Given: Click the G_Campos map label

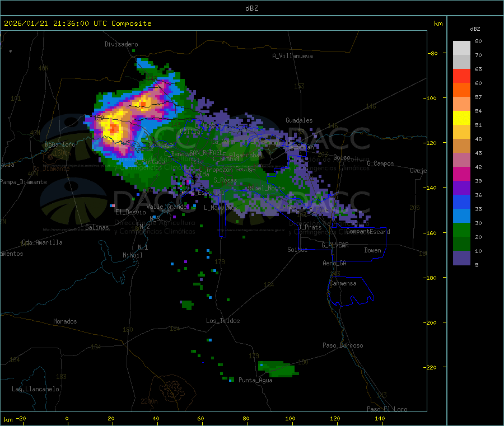Looking at the screenshot, I should tap(380, 163).
